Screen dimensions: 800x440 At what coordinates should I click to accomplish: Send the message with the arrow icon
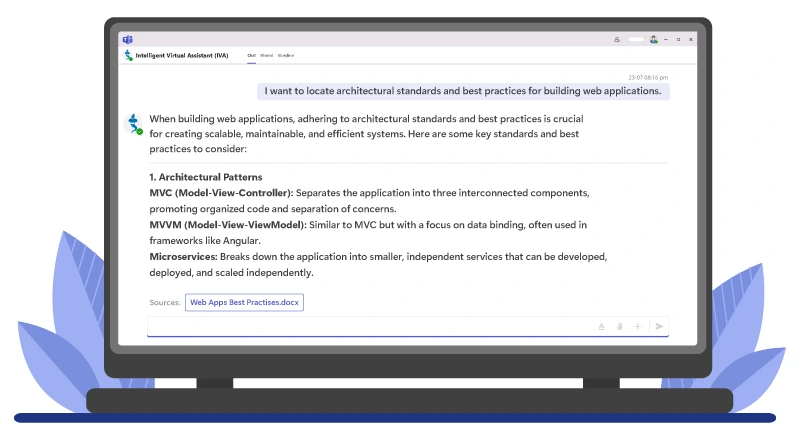[658, 326]
